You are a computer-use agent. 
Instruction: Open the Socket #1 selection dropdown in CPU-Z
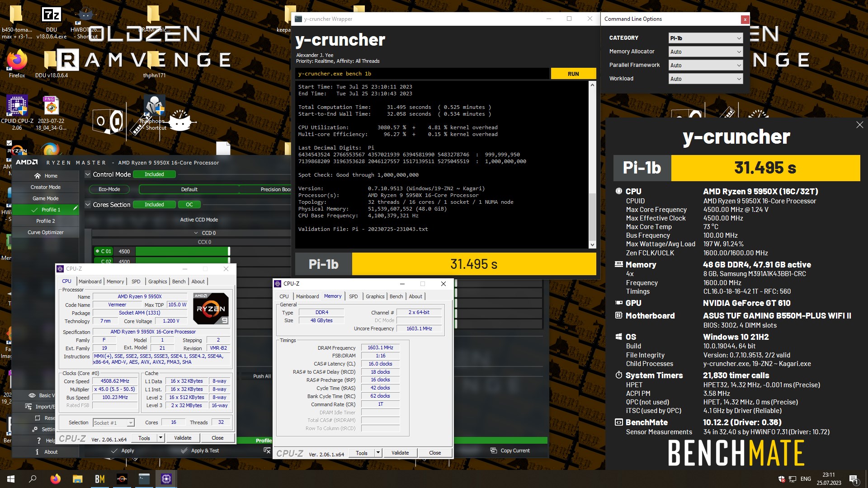point(113,423)
